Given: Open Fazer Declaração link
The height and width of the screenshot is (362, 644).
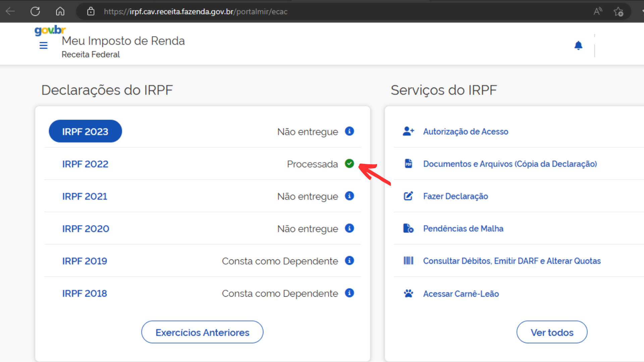Looking at the screenshot, I should coord(455,196).
